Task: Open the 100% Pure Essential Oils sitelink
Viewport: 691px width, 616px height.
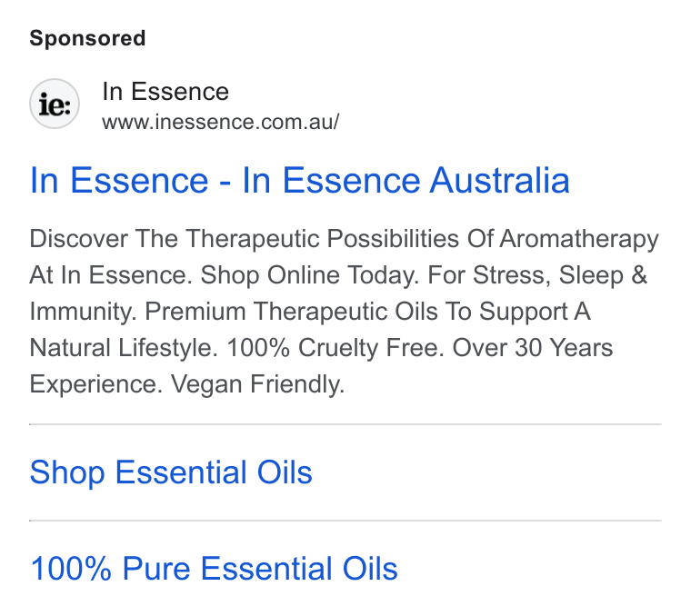Action: pos(214,569)
